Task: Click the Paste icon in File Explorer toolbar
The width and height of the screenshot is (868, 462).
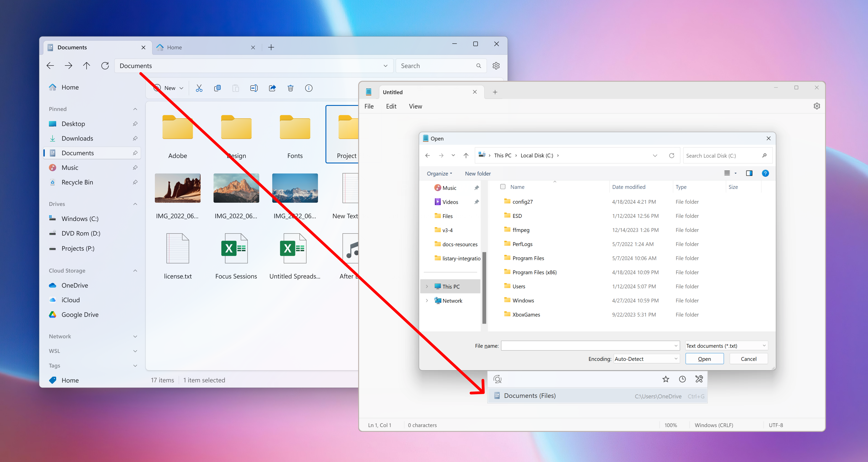Action: click(236, 88)
